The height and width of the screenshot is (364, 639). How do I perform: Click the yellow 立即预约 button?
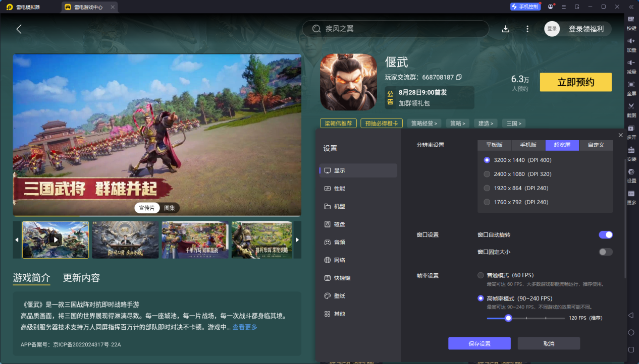pos(576,82)
